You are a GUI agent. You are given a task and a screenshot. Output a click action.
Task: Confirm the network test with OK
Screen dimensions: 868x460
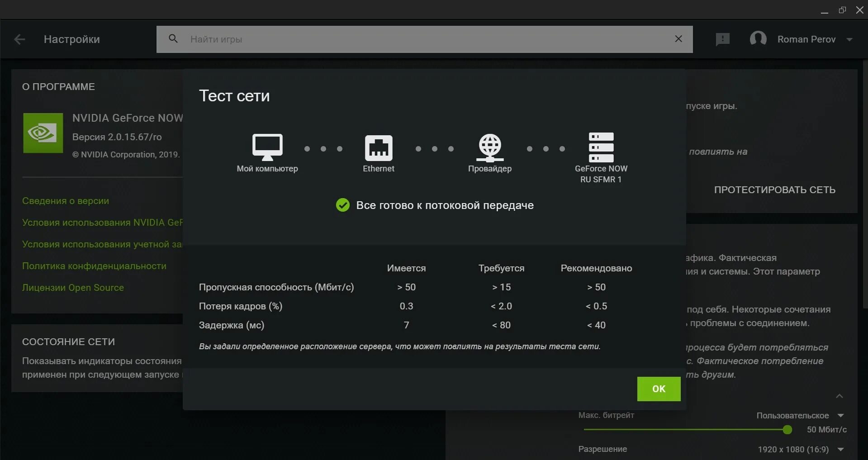coord(659,389)
